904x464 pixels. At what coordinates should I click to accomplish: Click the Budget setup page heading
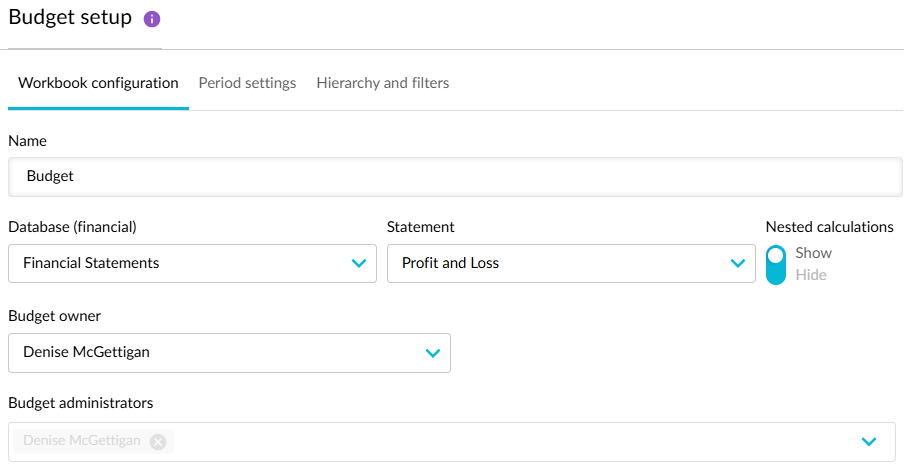coord(70,19)
